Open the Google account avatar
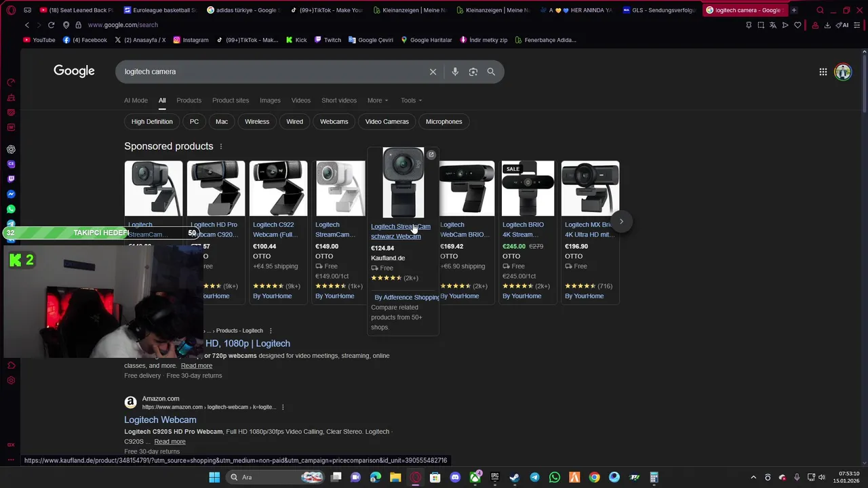Image resolution: width=868 pixels, height=488 pixels. click(843, 72)
